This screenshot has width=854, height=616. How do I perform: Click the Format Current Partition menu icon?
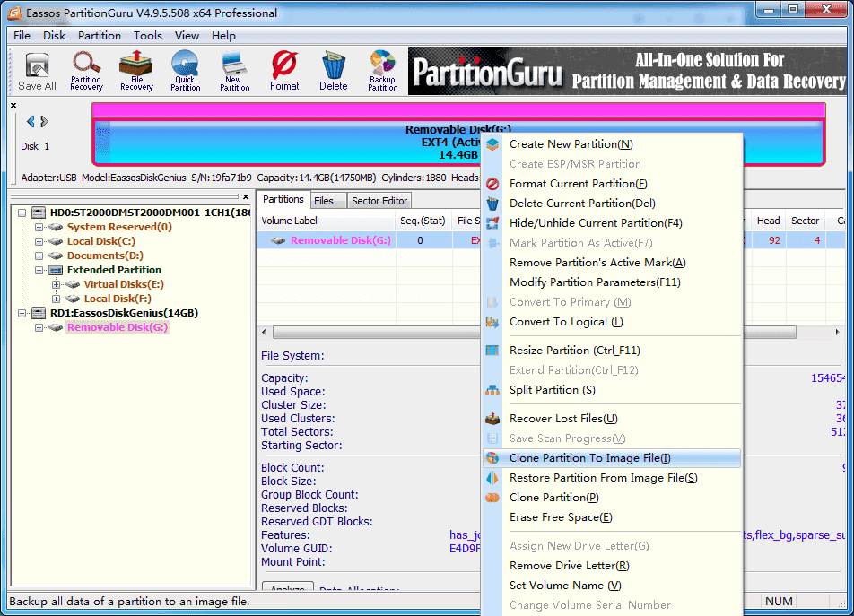click(492, 184)
